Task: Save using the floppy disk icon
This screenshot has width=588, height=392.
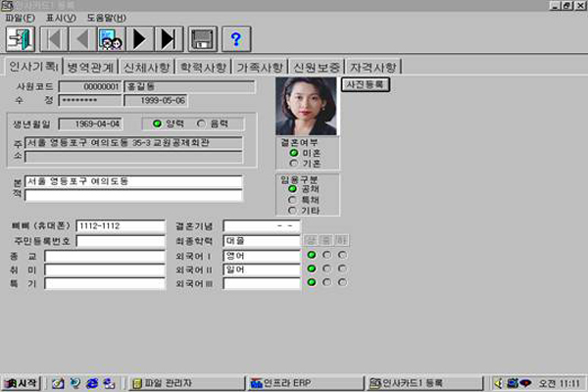Action: (x=202, y=39)
